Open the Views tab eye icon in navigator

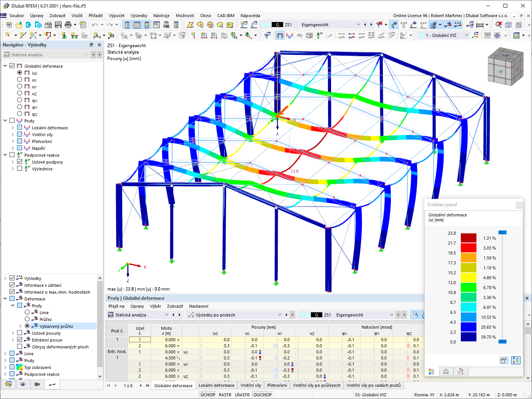23,384
